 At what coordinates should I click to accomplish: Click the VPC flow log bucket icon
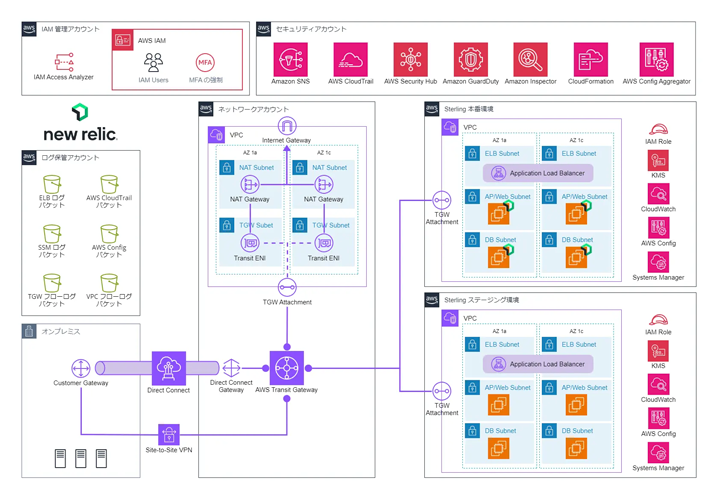[109, 284]
